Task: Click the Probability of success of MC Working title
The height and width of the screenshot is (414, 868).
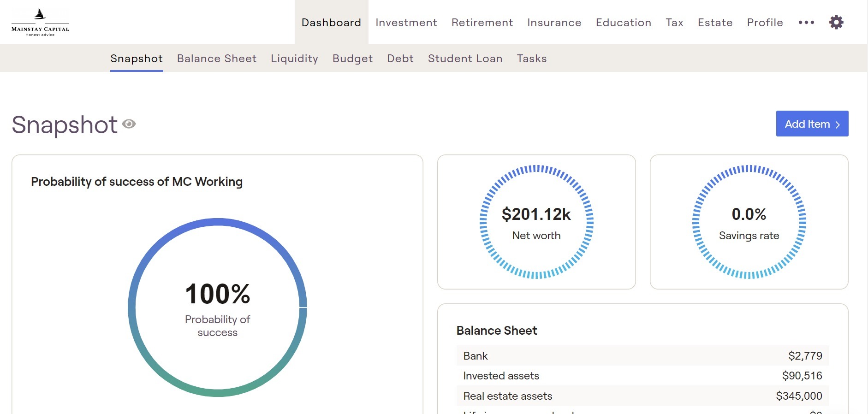Action: point(137,182)
